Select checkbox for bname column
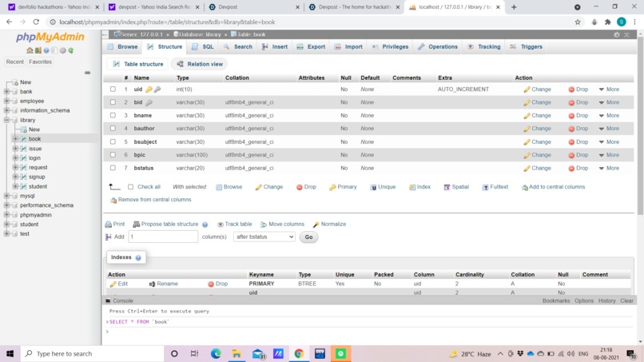 pyautogui.click(x=113, y=115)
